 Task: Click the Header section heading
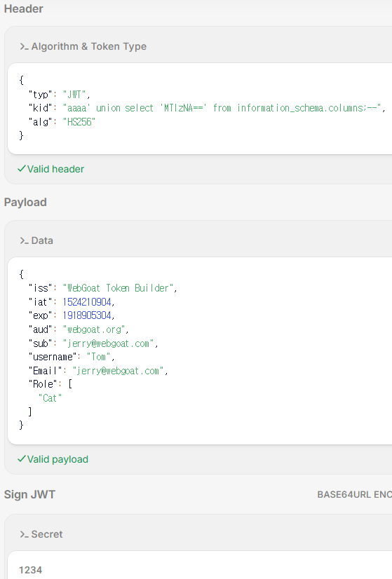(x=24, y=9)
